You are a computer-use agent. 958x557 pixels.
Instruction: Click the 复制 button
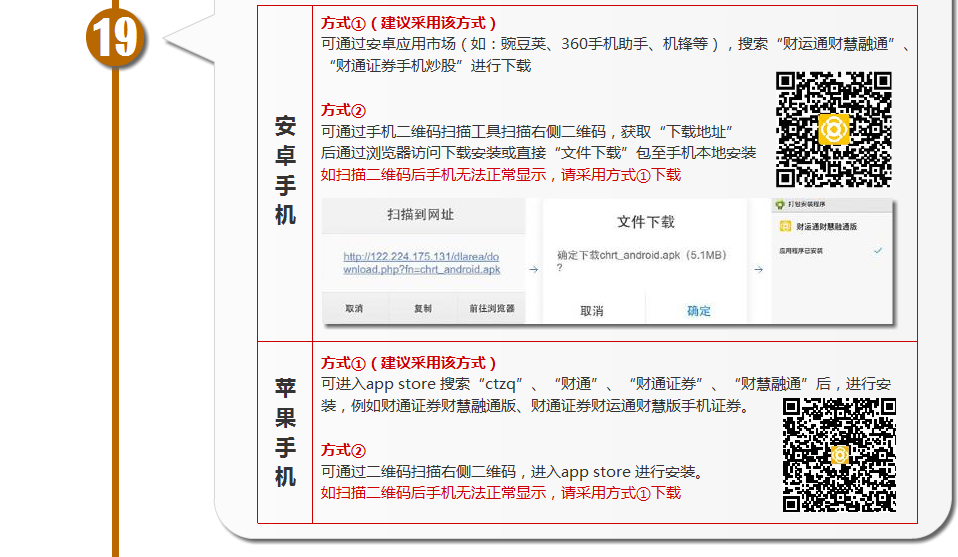point(423,308)
